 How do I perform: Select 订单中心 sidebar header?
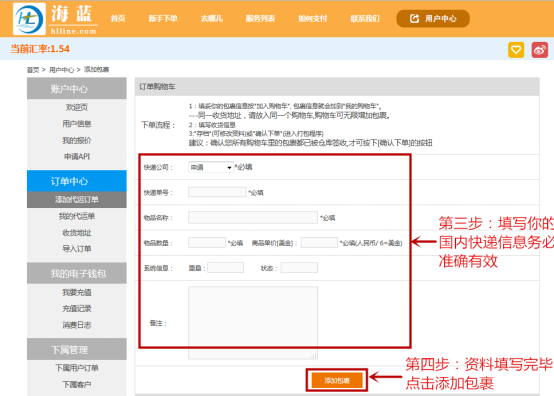77,181
